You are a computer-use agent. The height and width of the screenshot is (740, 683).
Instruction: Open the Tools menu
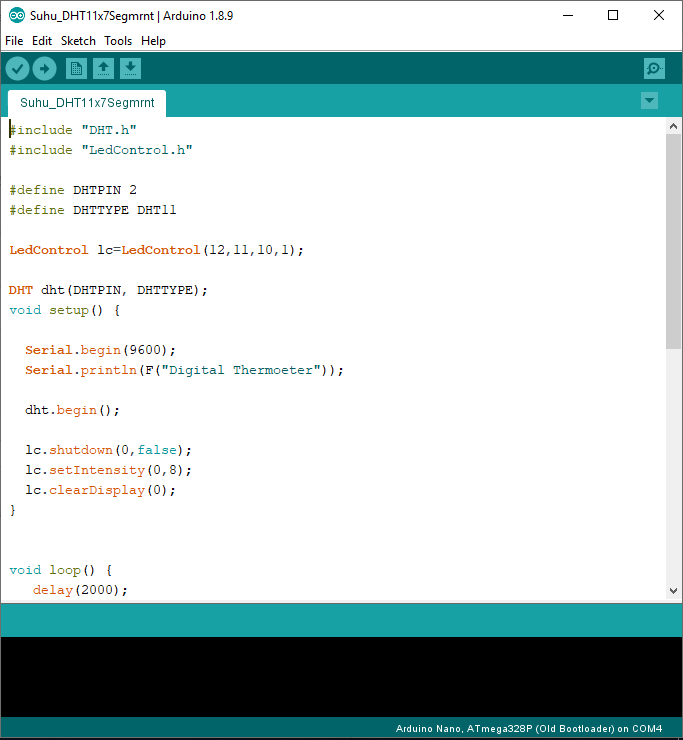pos(118,41)
